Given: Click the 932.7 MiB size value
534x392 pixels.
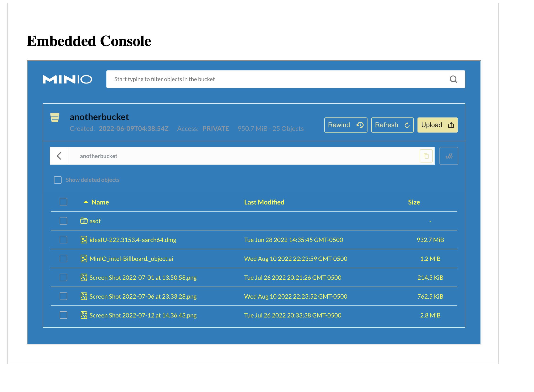Looking at the screenshot, I should [x=430, y=240].
